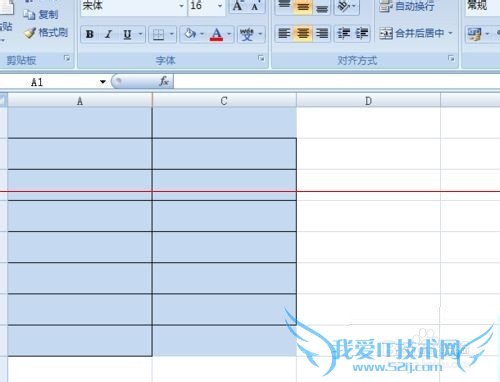Image resolution: width=500 pixels, height=382 pixels.
Task: Open borders dropdown arrow
Action: tap(172, 34)
